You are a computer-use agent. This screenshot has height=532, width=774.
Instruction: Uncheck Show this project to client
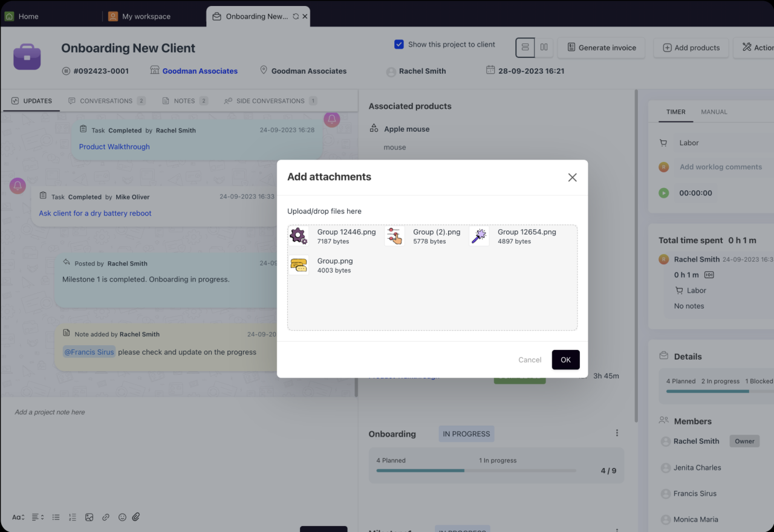399,44
